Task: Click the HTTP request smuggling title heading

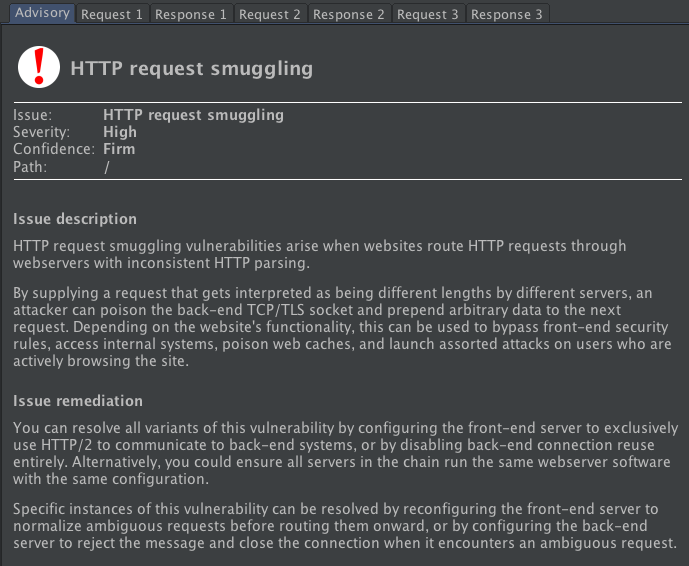Action: [x=192, y=69]
